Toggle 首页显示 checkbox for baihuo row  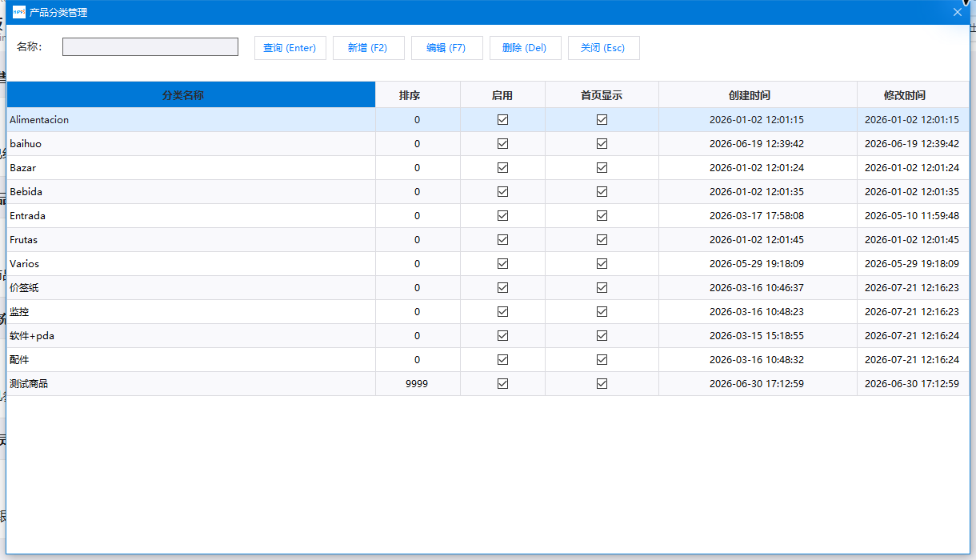[602, 144]
